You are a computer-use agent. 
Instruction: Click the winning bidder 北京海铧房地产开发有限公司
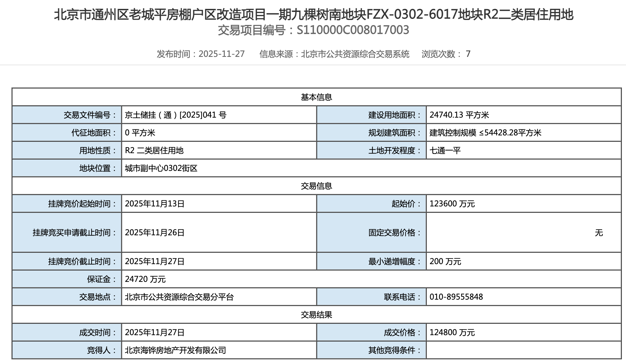[175, 350]
